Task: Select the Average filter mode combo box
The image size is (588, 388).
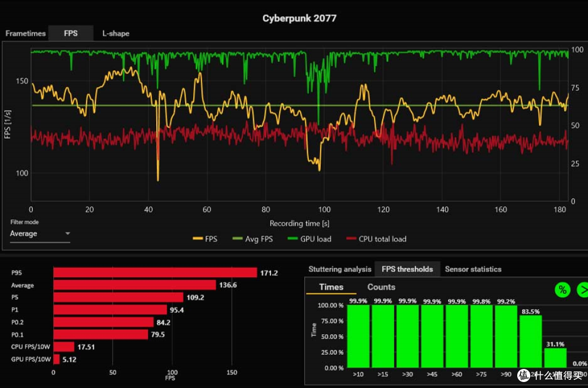Action: (x=39, y=234)
